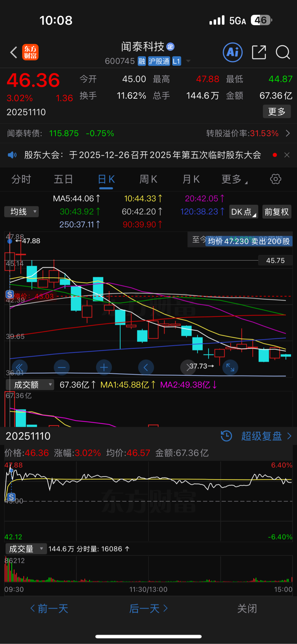297x644 pixels.
Task: Open chart settings gear icon
Action: (275, 179)
